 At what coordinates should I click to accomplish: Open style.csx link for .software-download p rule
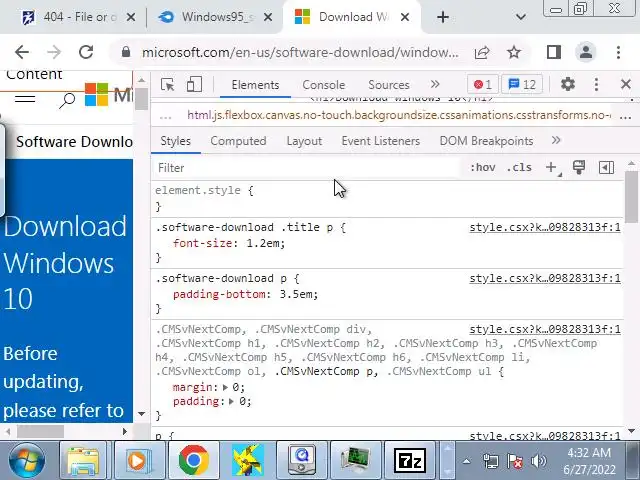tap(545, 278)
